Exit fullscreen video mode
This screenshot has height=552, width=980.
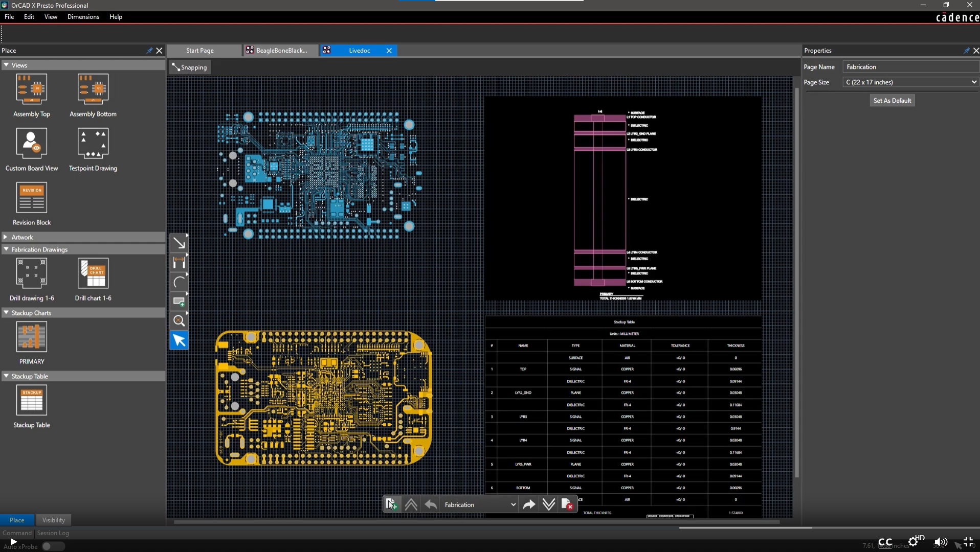click(x=968, y=542)
